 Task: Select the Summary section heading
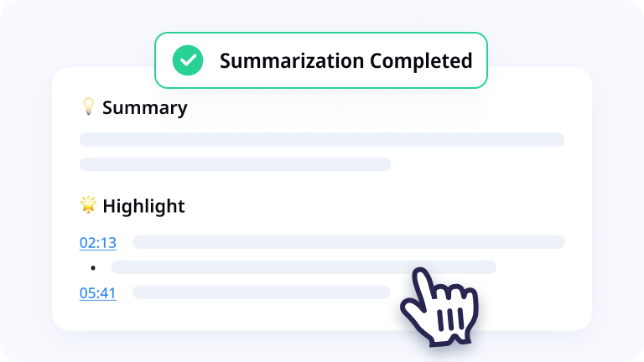point(144,108)
